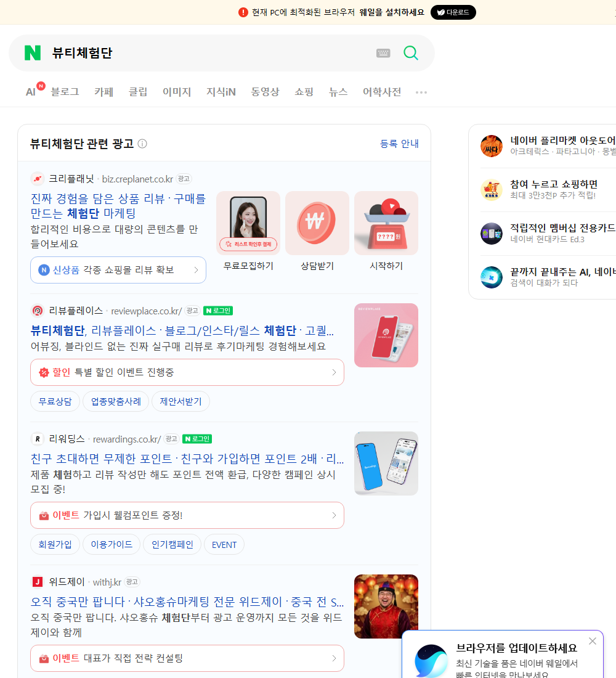Switch to the 어학사전 tab
Image resolution: width=616 pixels, height=678 pixels.
click(382, 92)
